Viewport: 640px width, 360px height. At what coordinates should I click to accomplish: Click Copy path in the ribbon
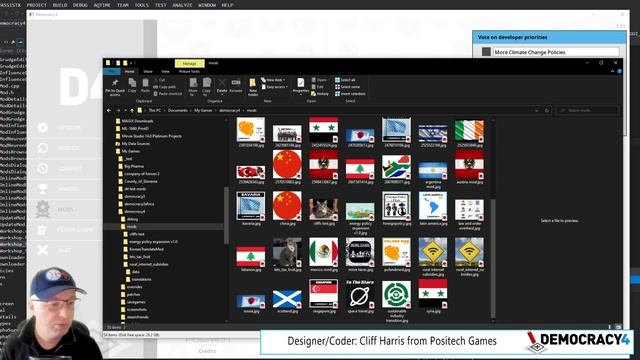coord(164,87)
